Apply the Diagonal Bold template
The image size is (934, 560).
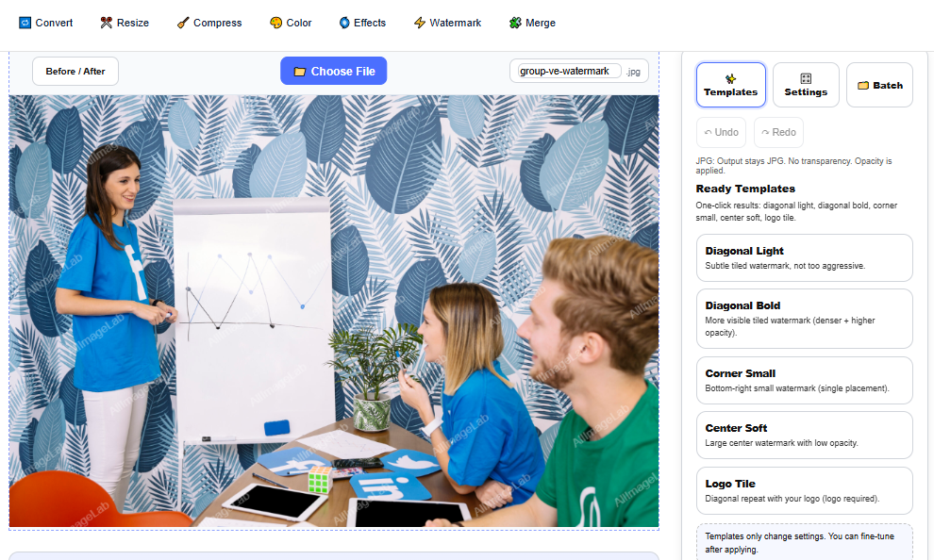[804, 319]
